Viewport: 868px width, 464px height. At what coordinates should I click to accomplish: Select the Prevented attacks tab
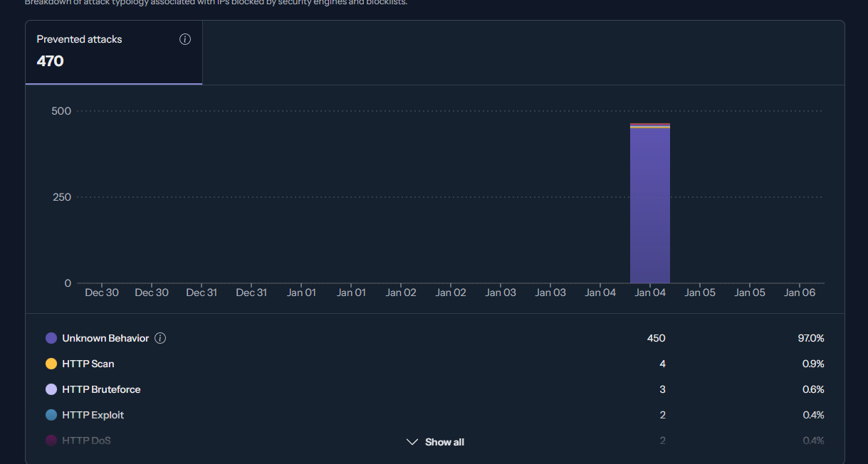[114, 53]
